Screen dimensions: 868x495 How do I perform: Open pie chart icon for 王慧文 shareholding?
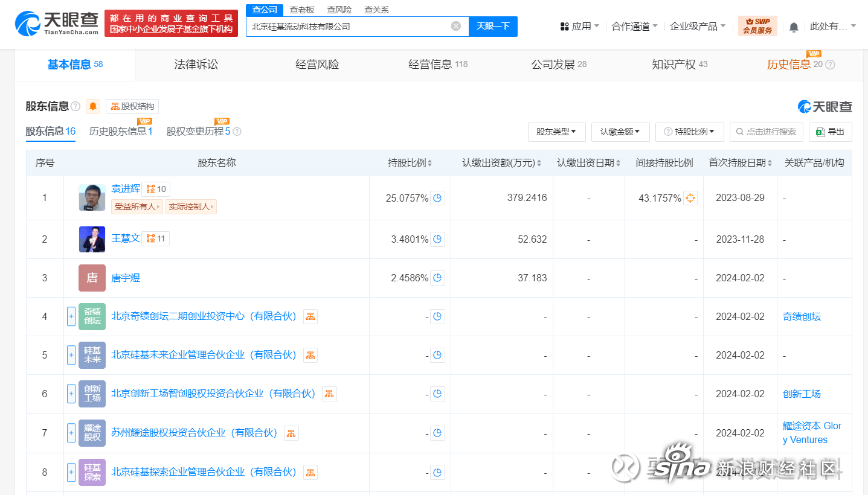[x=438, y=240]
